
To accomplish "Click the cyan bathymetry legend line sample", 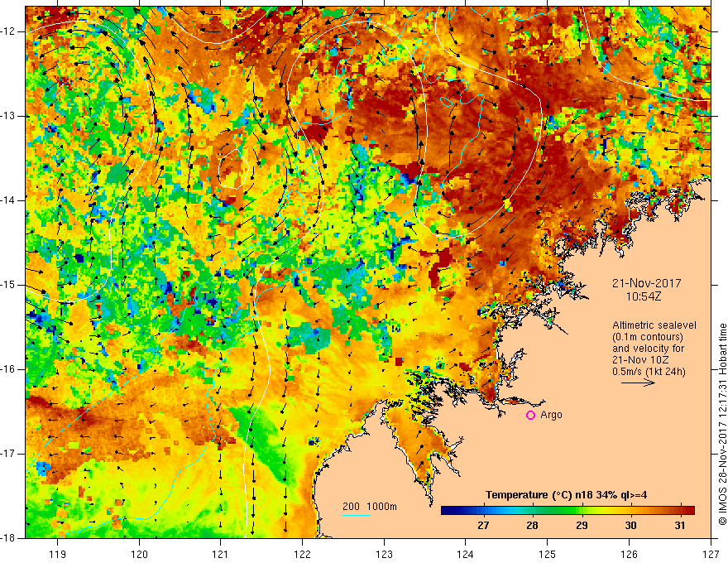I will tap(357, 515).
